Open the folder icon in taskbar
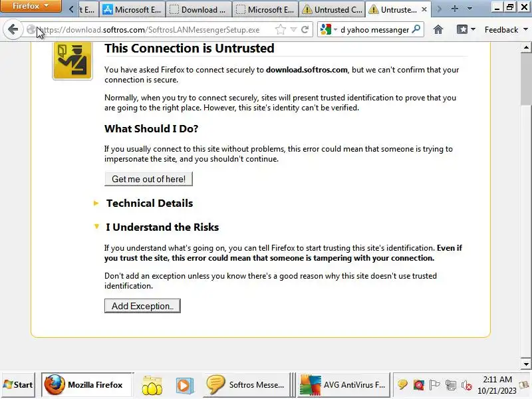Image resolution: width=532 pixels, height=399 pixels. [152, 385]
